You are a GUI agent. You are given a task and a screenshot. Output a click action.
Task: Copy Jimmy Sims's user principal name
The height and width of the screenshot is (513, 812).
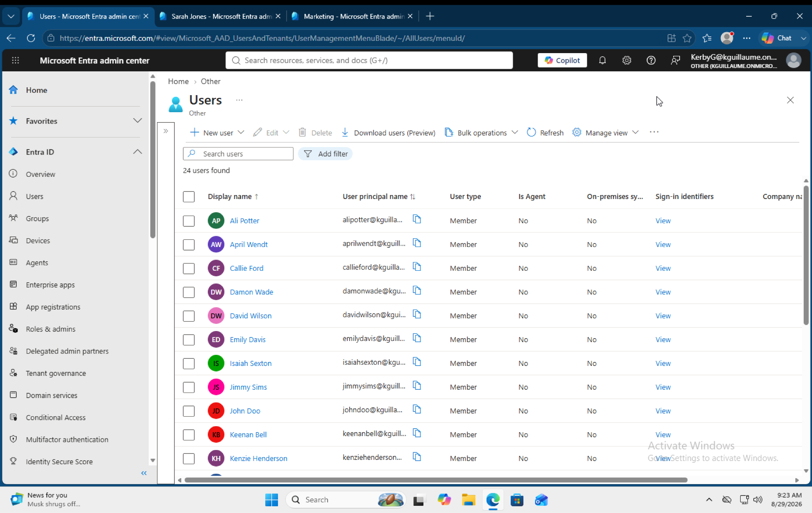click(417, 386)
